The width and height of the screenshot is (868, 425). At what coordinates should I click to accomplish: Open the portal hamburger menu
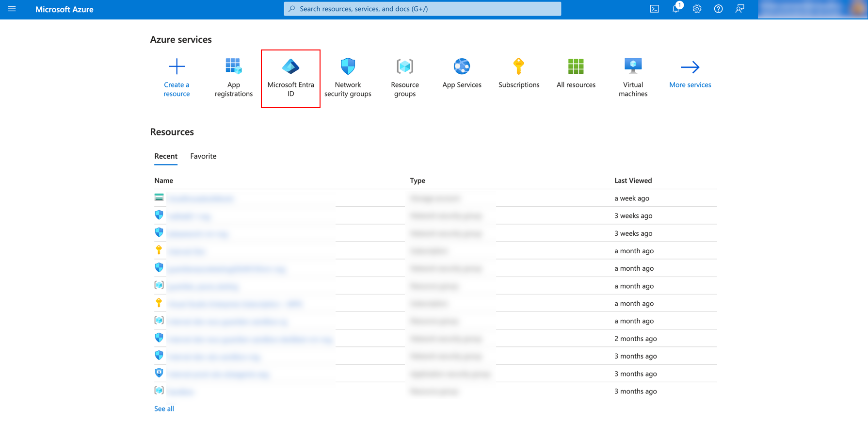12,9
